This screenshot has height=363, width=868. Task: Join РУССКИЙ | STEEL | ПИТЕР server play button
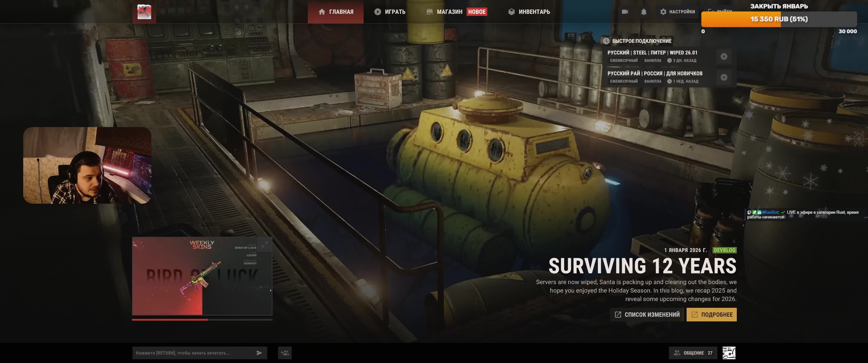click(x=724, y=56)
